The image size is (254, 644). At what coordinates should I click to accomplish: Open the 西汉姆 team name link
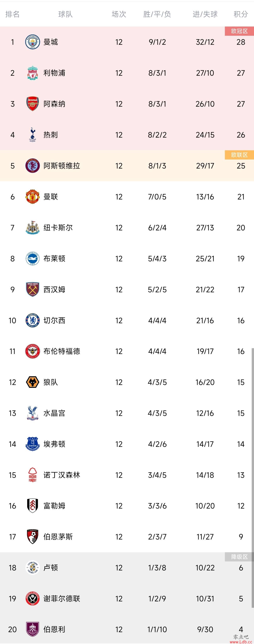(54, 289)
